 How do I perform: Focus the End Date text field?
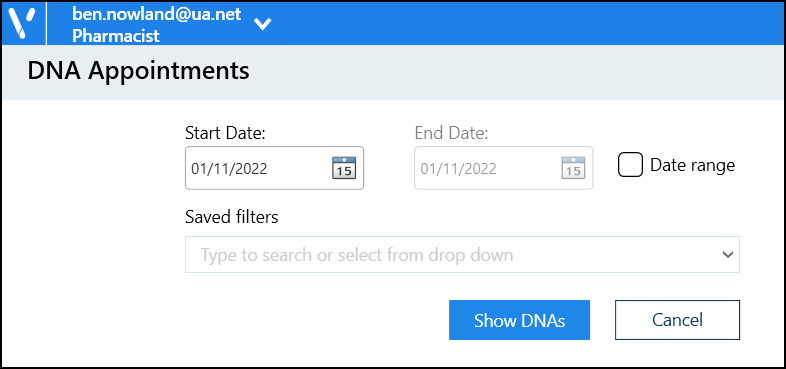click(503, 168)
